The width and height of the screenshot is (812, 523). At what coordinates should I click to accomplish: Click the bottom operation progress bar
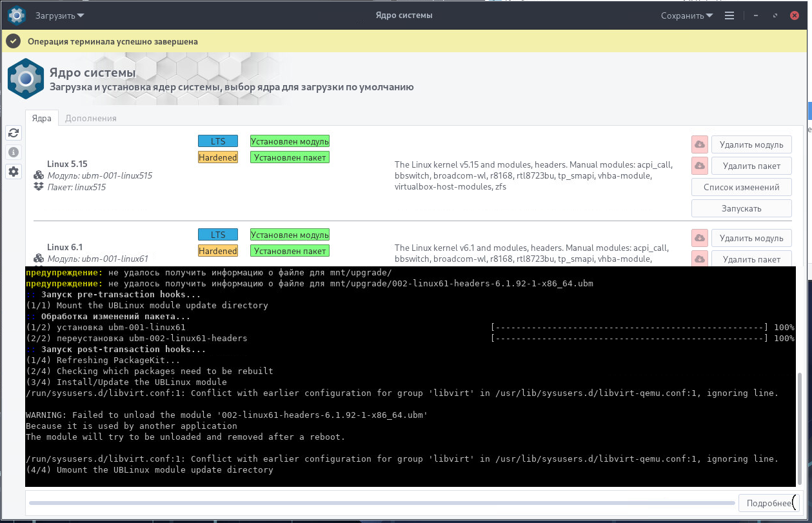pos(381,503)
